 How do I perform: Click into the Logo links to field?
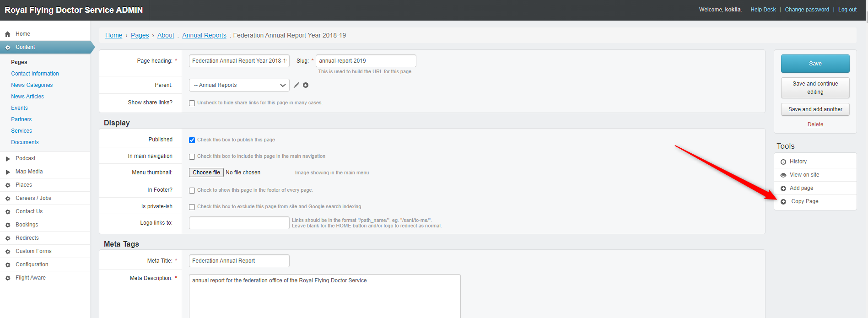click(x=239, y=223)
